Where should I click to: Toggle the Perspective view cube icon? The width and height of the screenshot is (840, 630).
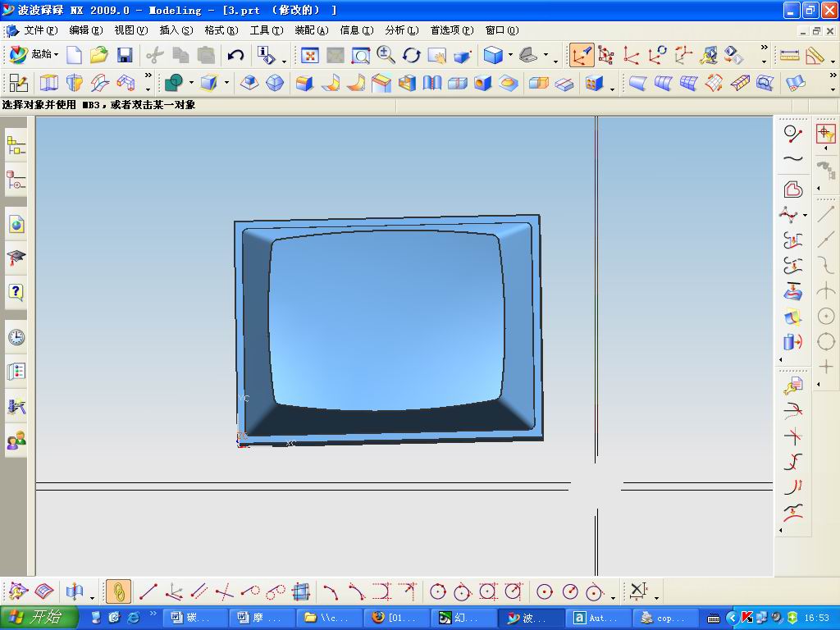pos(463,55)
